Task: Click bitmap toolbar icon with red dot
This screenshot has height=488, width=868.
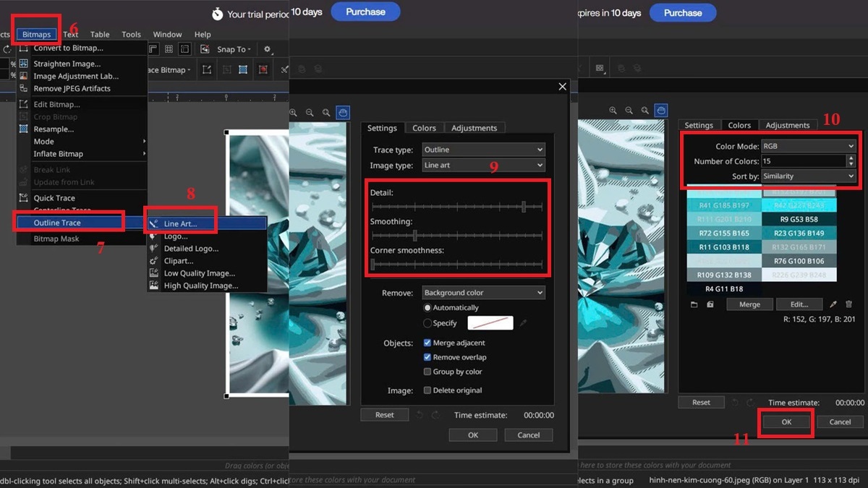Action: (x=263, y=69)
